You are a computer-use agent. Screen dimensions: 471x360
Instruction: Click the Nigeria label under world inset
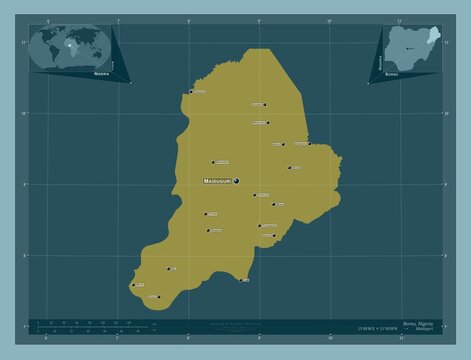click(x=101, y=73)
